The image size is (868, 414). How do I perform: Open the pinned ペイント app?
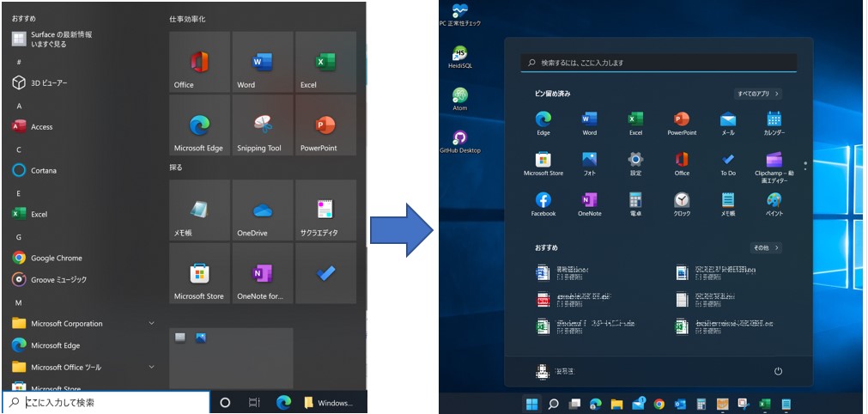(774, 204)
